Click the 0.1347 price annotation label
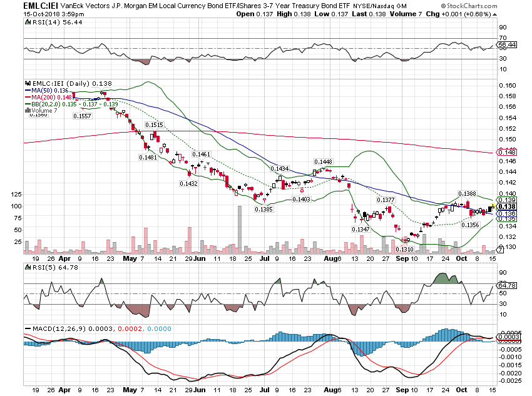The height and width of the screenshot is (396, 532). pos(361,230)
